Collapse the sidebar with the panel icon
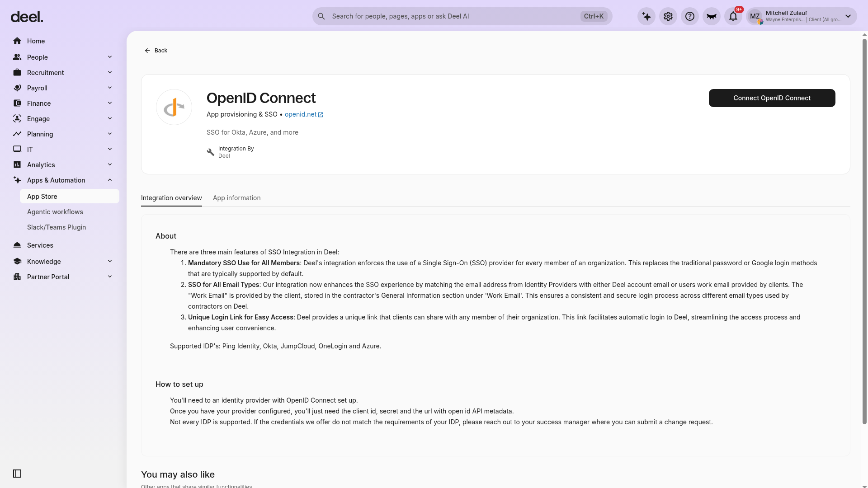The height and width of the screenshot is (488, 868). pyautogui.click(x=17, y=474)
